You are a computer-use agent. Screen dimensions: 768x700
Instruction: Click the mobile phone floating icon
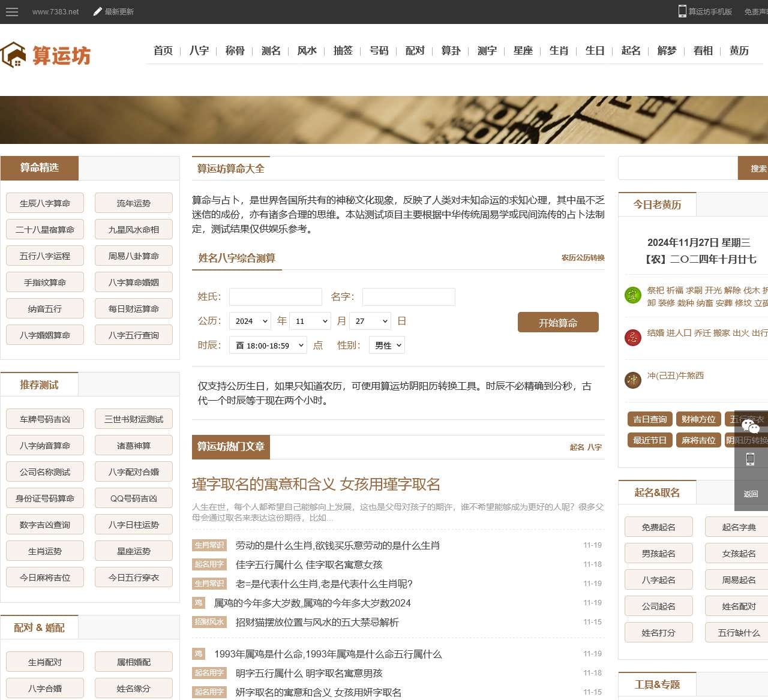tap(750, 459)
